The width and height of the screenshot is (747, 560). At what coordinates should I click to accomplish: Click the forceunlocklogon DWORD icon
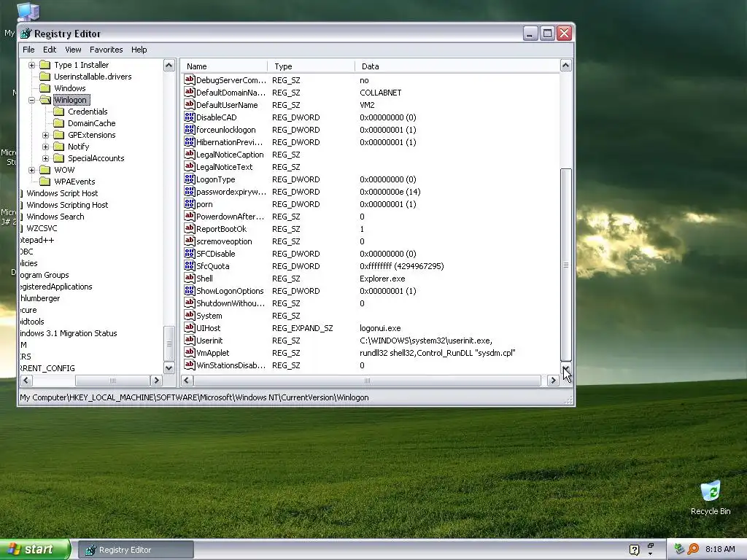[x=189, y=130]
